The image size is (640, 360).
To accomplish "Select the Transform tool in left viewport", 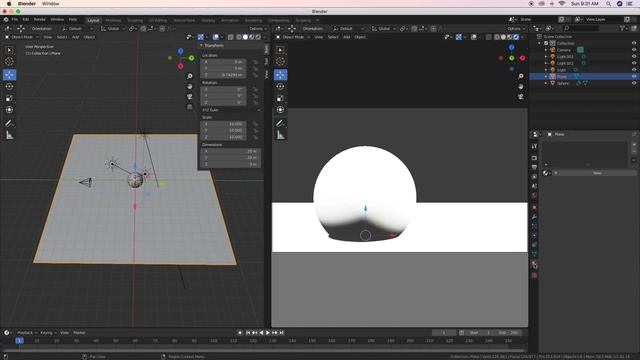I will point(9,110).
